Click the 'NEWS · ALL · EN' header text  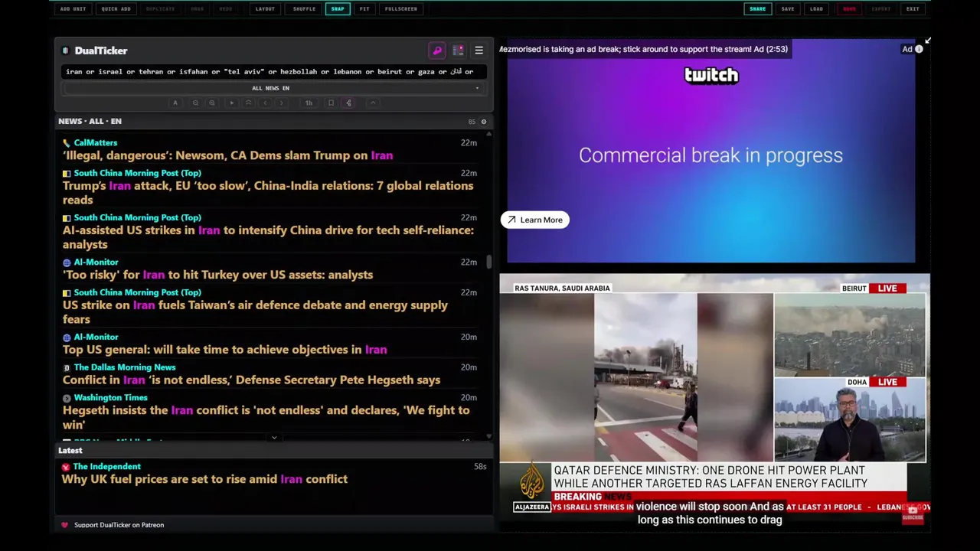pos(90,122)
